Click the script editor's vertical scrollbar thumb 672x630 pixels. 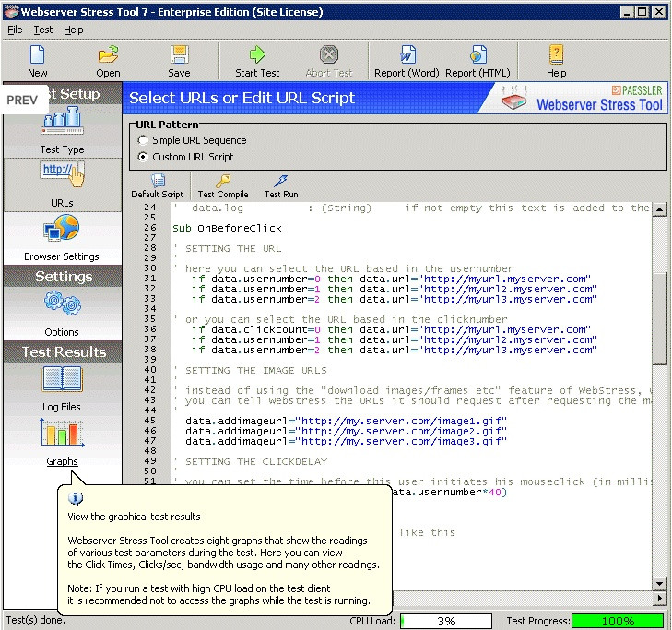(659, 318)
